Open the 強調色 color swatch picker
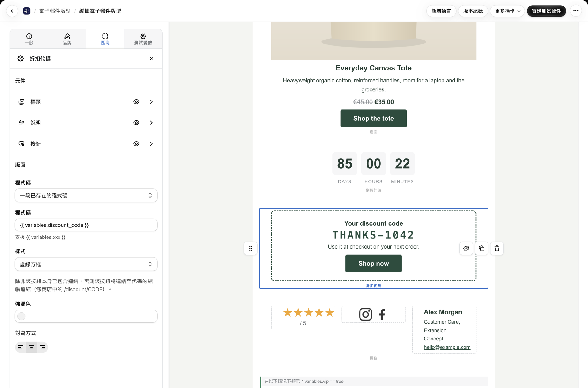 pos(21,316)
